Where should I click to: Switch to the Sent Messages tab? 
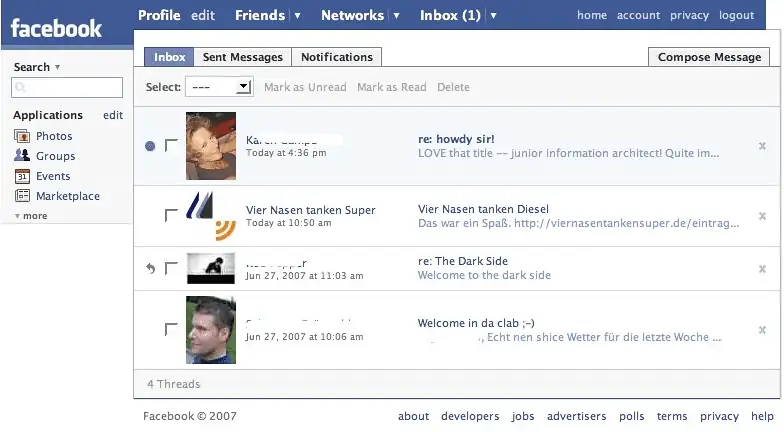point(243,57)
